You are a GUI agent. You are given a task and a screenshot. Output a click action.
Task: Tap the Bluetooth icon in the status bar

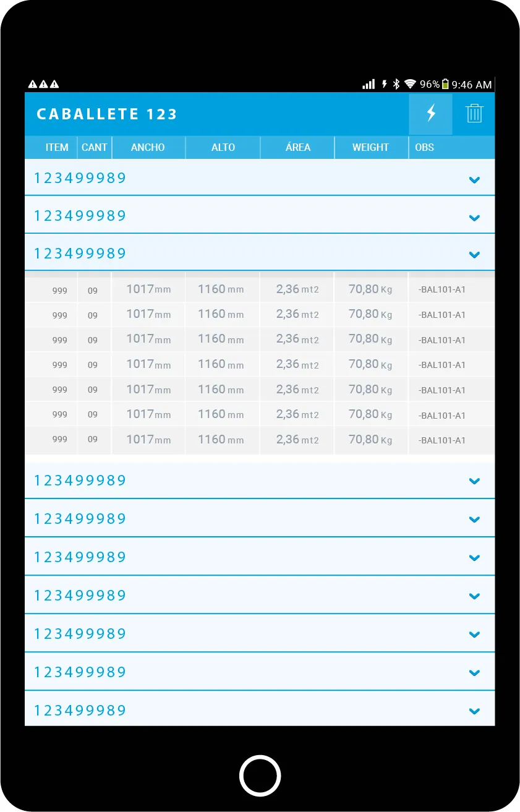pyautogui.click(x=396, y=84)
